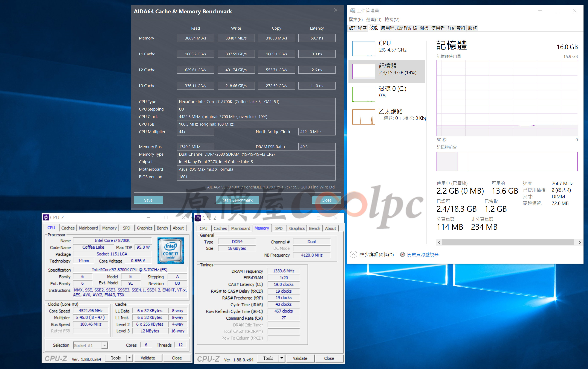Open SPD tab in left CPU-Z window

tap(127, 228)
